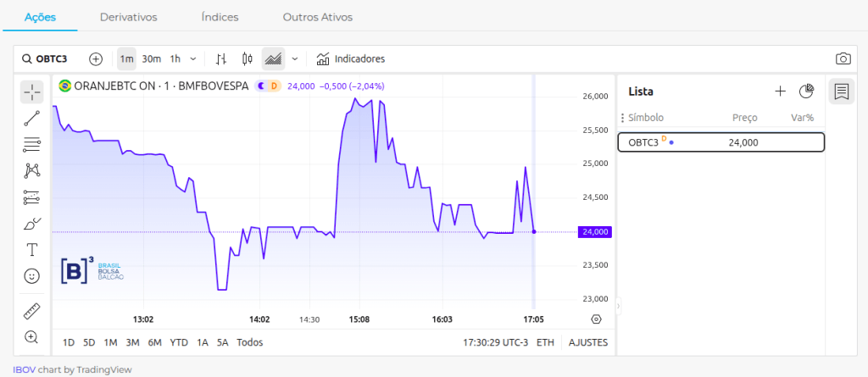Open the Índices tab
Viewport: 868px width, 377px height.
coord(220,17)
